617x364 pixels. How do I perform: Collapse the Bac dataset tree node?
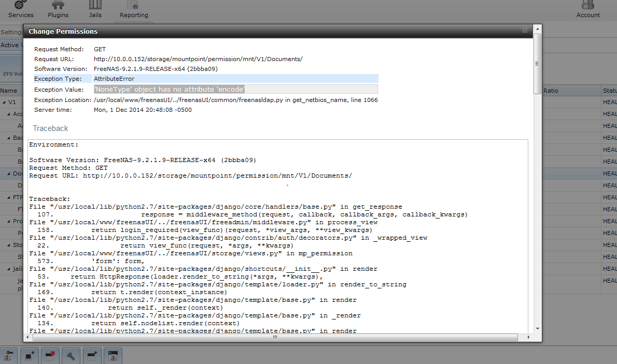tap(9, 138)
